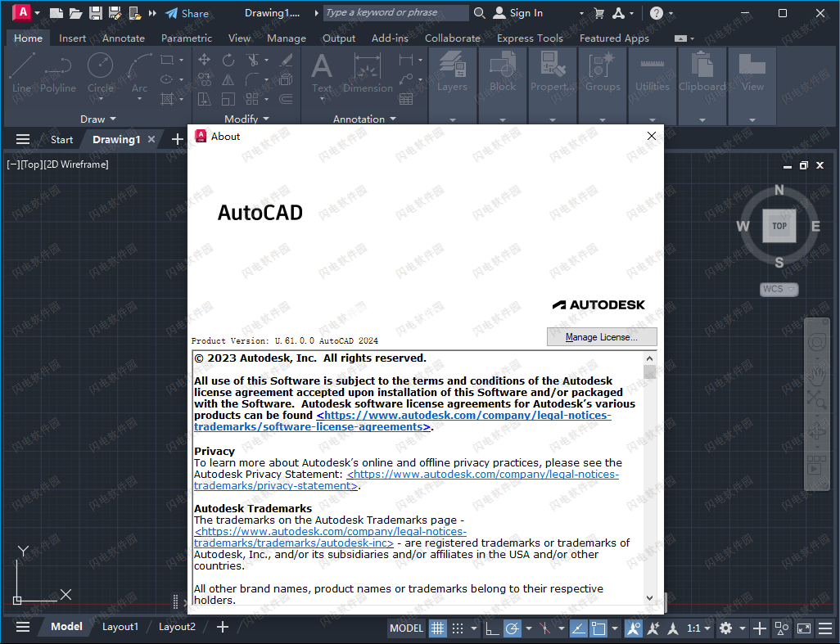Toggle auto-add annotation scales
This screenshot has height=644, width=840.
[x=653, y=628]
